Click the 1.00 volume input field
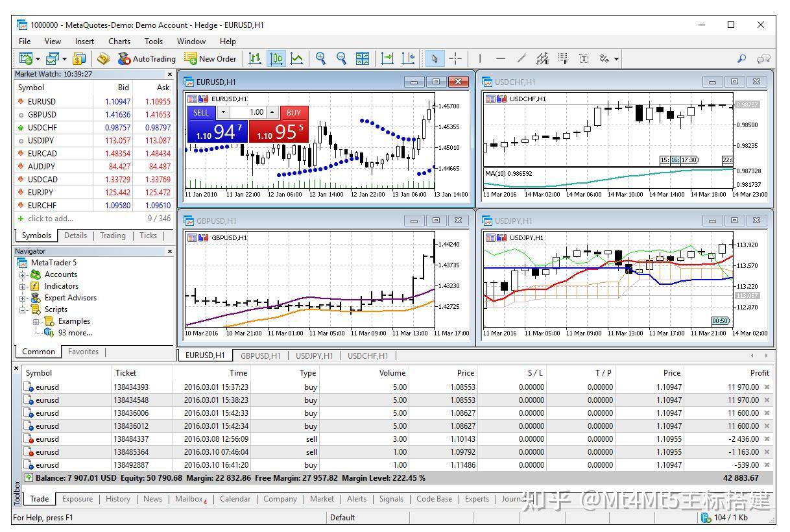The image size is (790, 532). tap(248, 112)
